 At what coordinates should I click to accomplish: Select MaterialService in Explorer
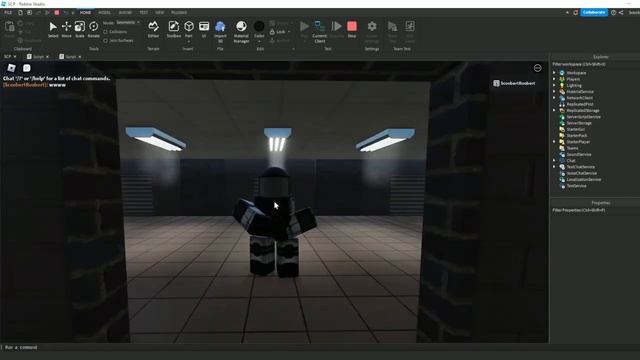pos(580,92)
